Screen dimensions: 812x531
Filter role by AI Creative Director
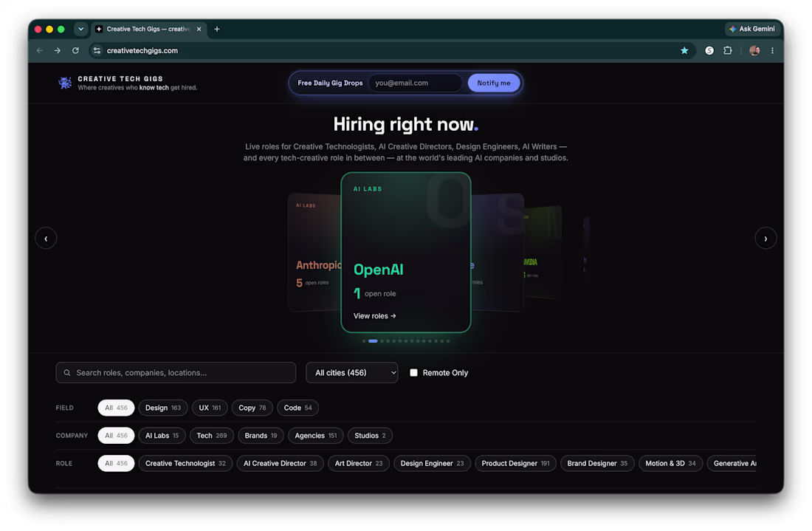[x=281, y=463]
